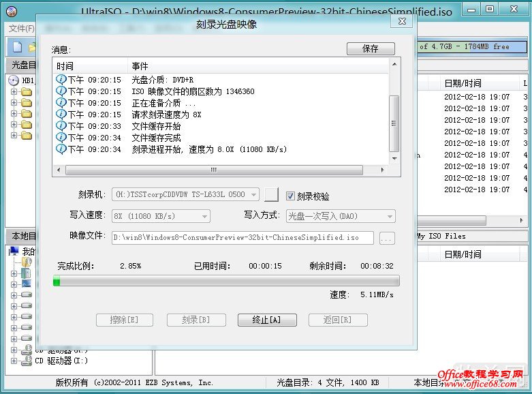Click info icon of the DVD+R row
Screen dimensions: 532x394
(61, 80)
